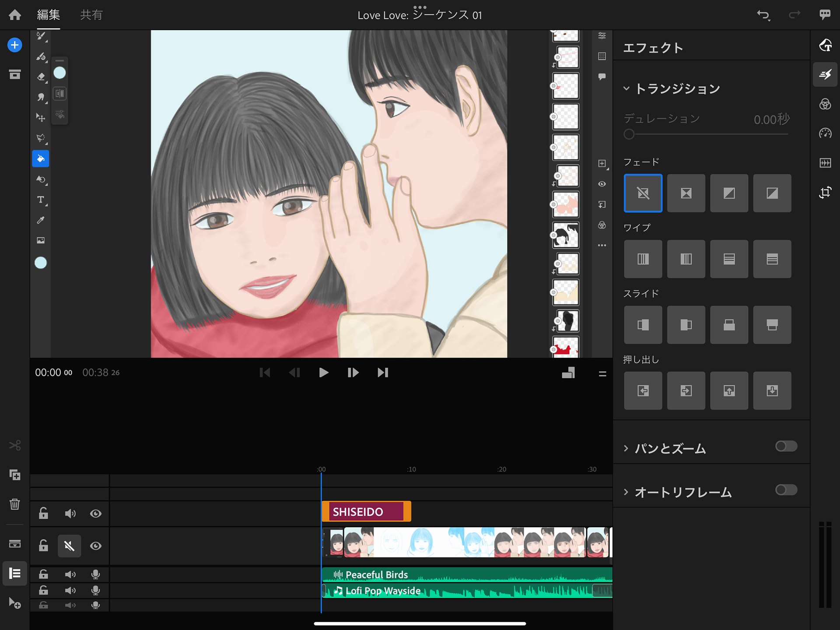Viewport: 840px width, 630px height.
Task: Select the Split scissors tool
Action: [15, 446]
